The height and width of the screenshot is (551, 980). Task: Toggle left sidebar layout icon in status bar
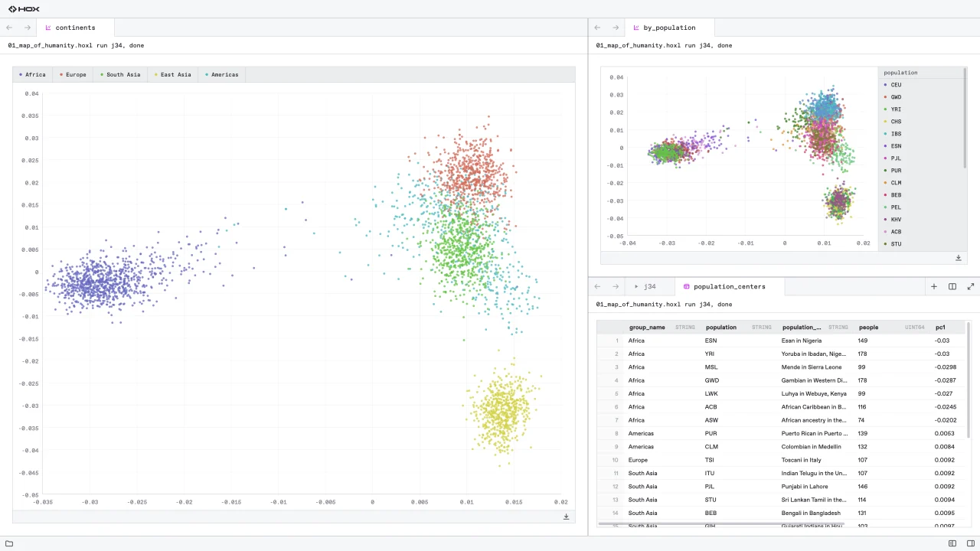[952, 543]
